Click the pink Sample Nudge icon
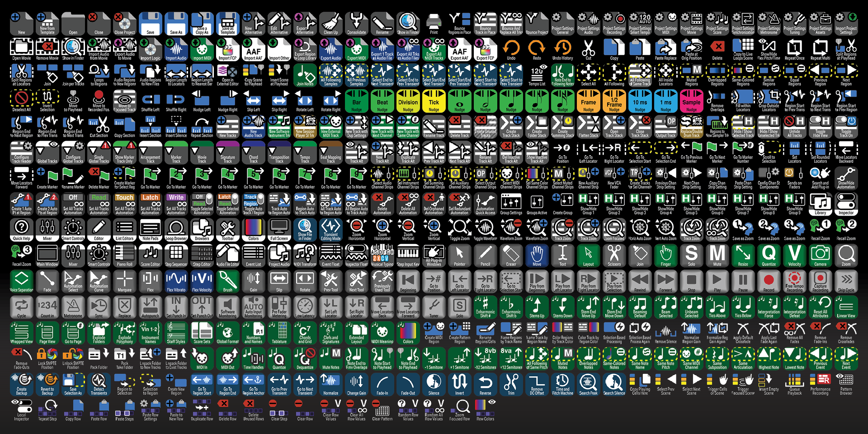This screenshot has width=868, height=434. [x=691, y=101]
